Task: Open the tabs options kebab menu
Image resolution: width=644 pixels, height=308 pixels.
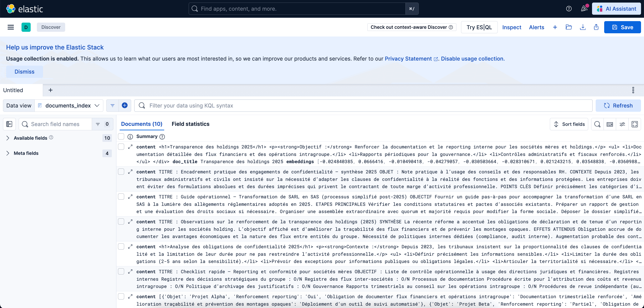Action: point(633,90)
